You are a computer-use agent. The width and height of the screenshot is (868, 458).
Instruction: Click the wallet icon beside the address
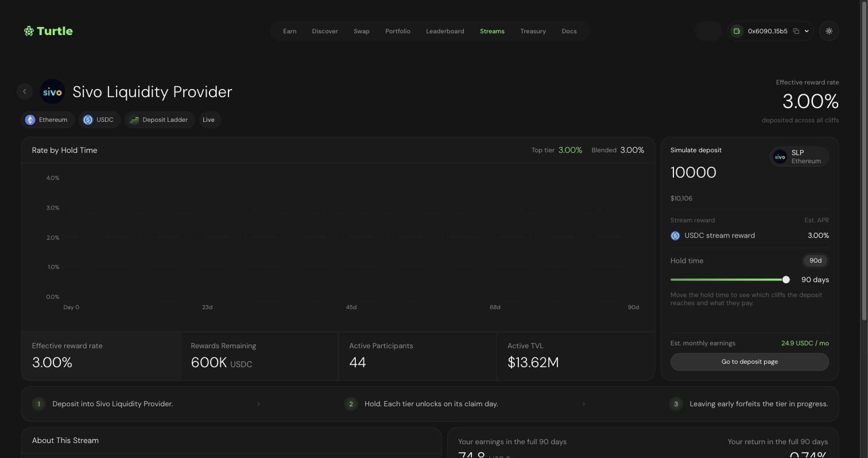coord(737,31)
